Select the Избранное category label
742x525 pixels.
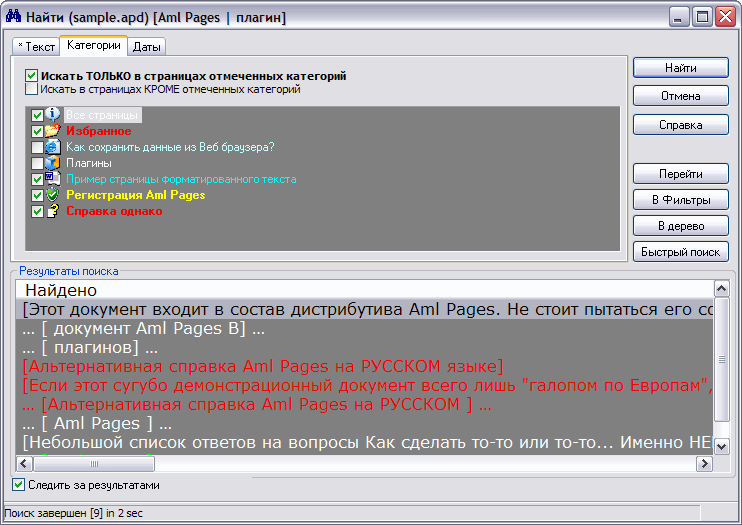tap(99, 131)
